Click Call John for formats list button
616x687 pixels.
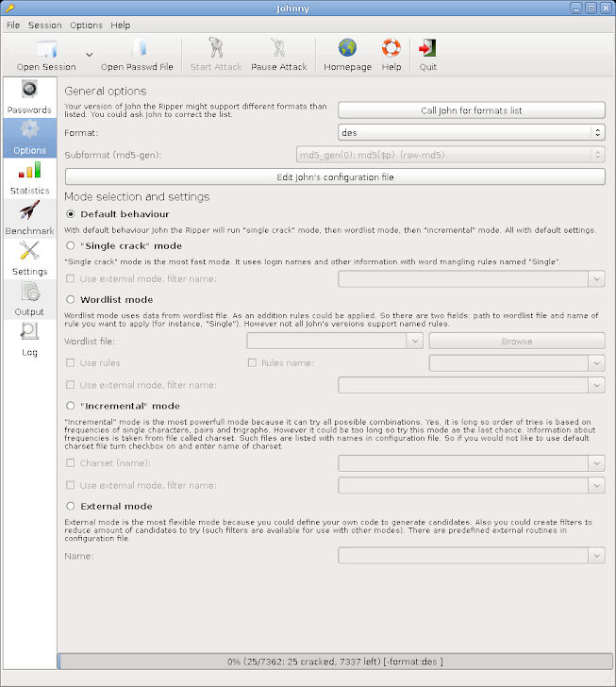tap(472, 110)
